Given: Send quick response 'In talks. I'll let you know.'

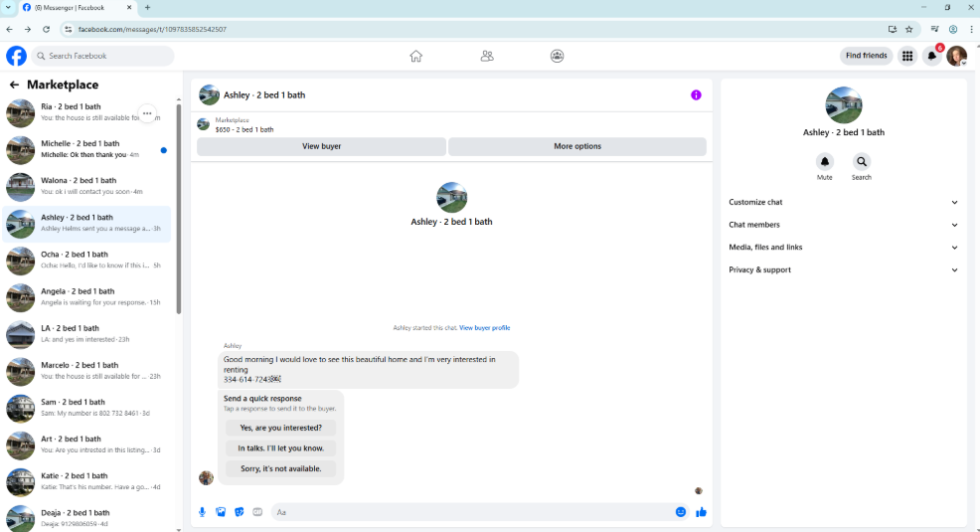Looking at the screenshot, I should click(x=280, y=448).
